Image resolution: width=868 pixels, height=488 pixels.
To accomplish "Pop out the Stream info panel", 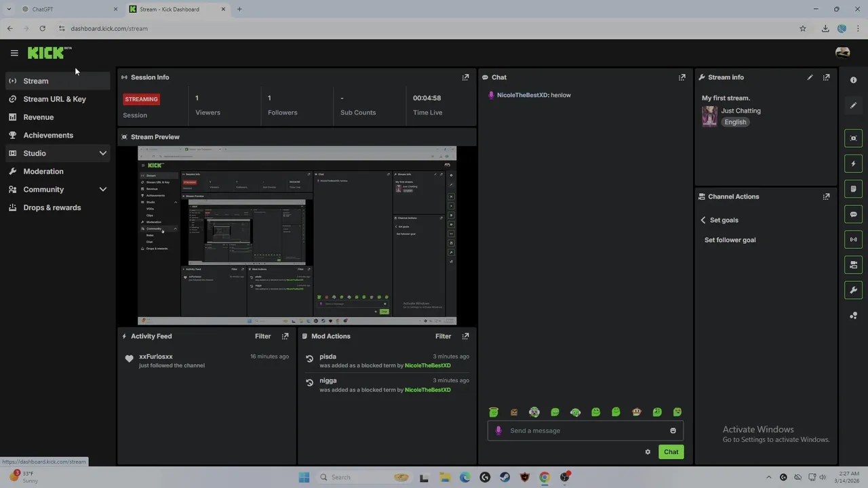I will click(x=826, y=77).
